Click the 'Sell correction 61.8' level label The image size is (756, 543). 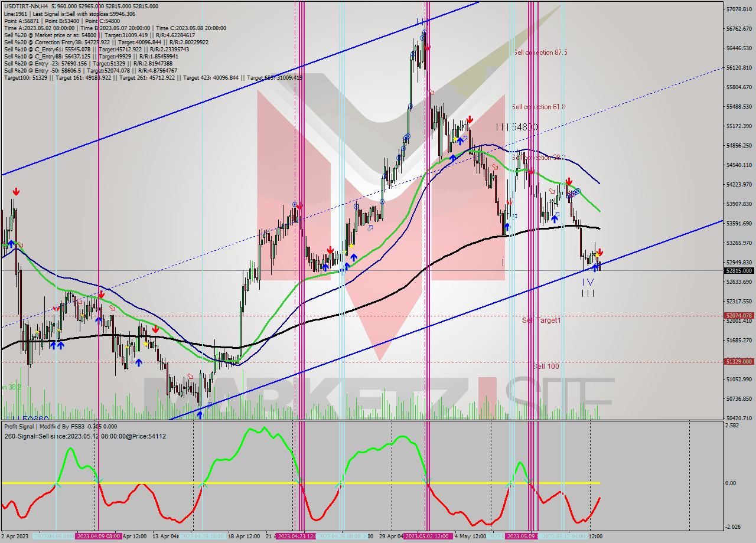click(539, 107)
